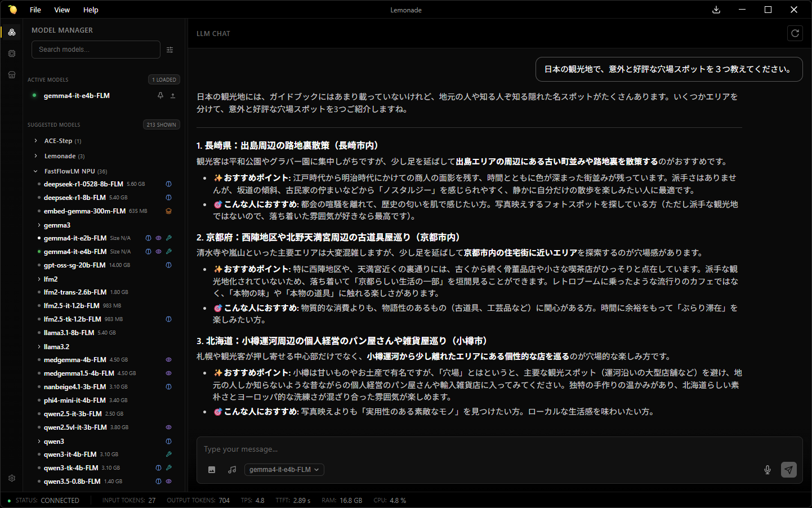Click the TPS 4.8 status entry
Viewport: 812px width, 508px height.
(252, 500)
